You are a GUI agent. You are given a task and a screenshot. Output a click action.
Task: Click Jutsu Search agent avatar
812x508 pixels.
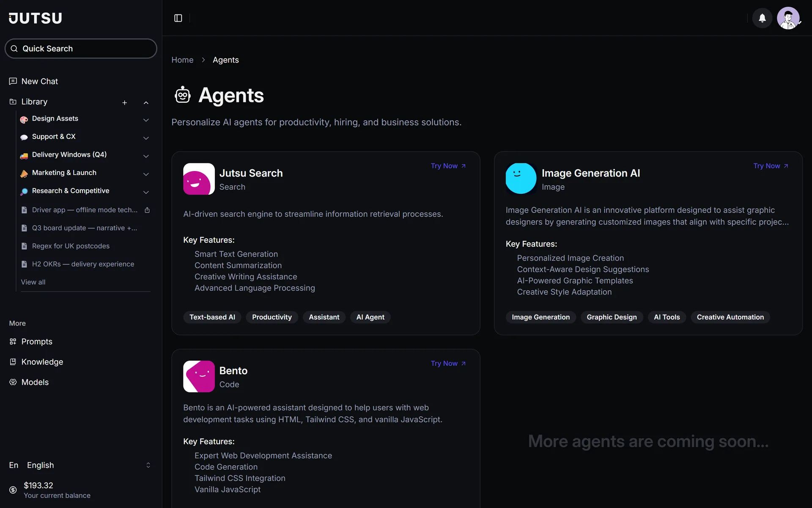[x=199, y=179]
